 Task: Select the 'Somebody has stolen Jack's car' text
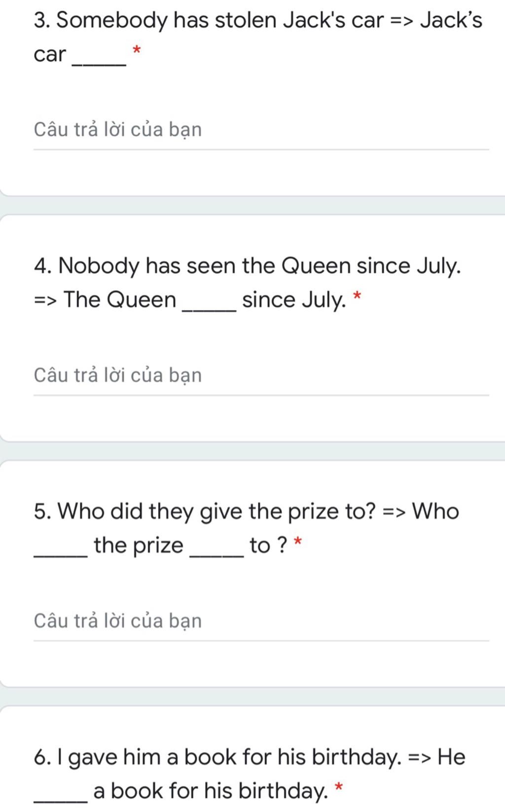pyautogui.click(x=220, y=20)
